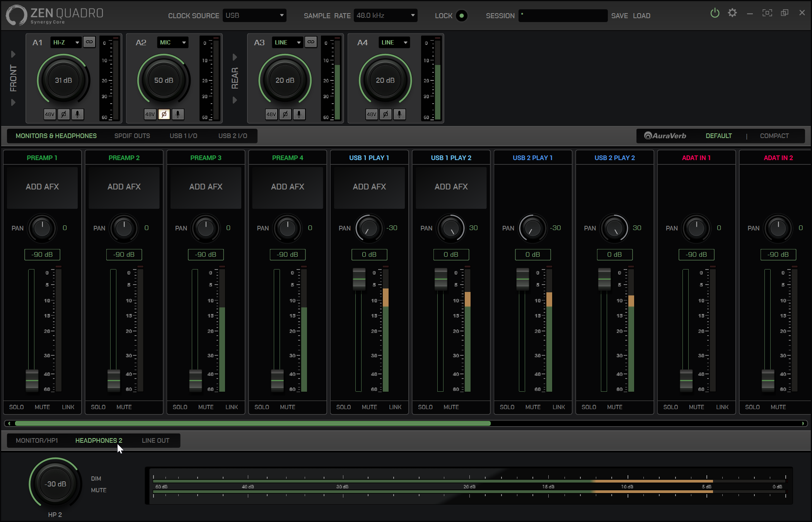This screenshot has width=812, height=522.
Task: Select the MONITOR/HP1 output tab
Action: pos(37,440)
